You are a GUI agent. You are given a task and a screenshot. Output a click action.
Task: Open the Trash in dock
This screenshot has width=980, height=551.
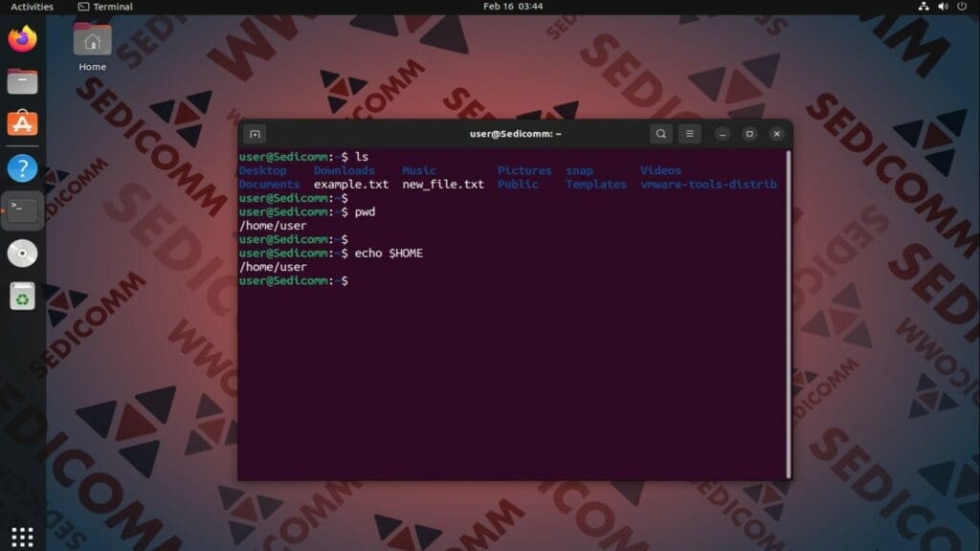[x=23, y=297]
